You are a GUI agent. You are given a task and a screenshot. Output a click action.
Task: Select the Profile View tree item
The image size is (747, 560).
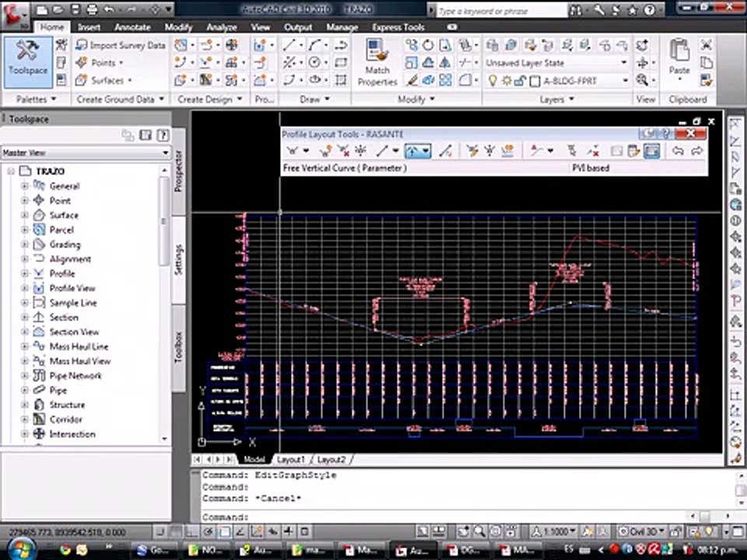pyautogui.click(x=72, y=288)
